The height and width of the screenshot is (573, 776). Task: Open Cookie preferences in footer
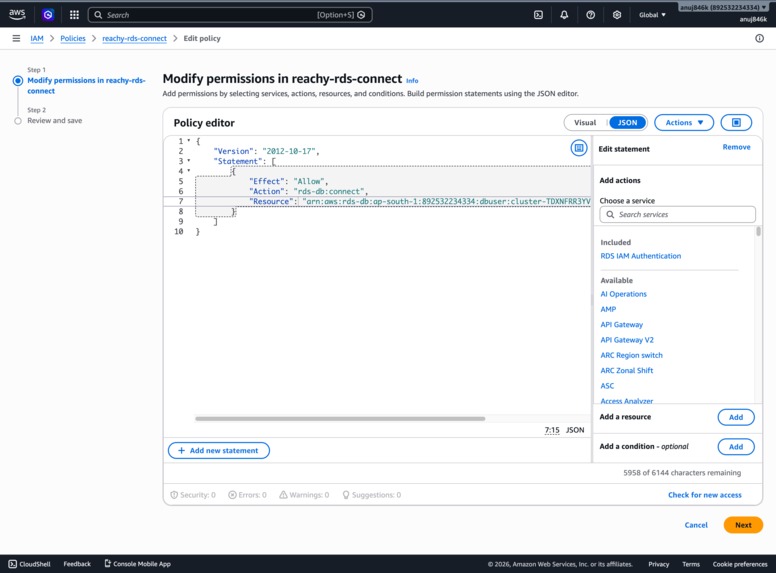[x=740, y=564]
